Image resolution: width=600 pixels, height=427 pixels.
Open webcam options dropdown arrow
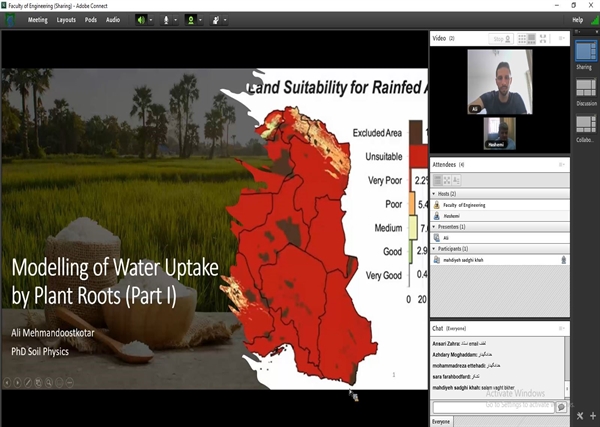click(x=201, y=20)
